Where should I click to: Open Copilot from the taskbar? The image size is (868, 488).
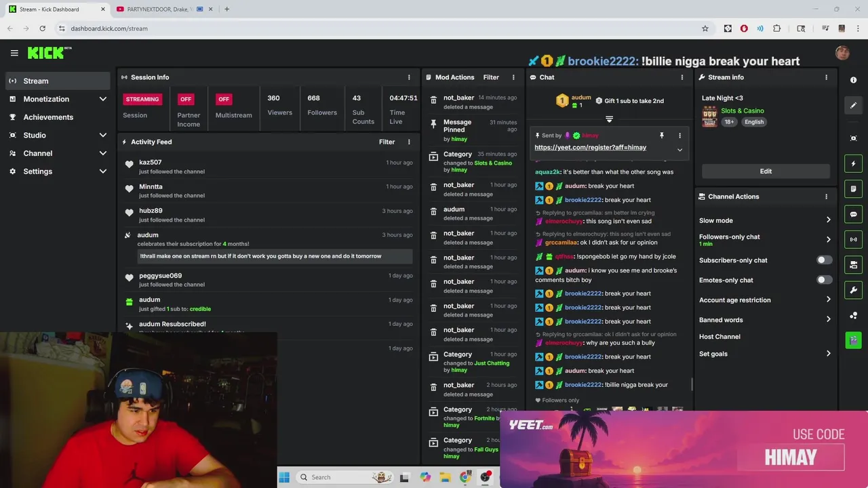pos(425,477)
